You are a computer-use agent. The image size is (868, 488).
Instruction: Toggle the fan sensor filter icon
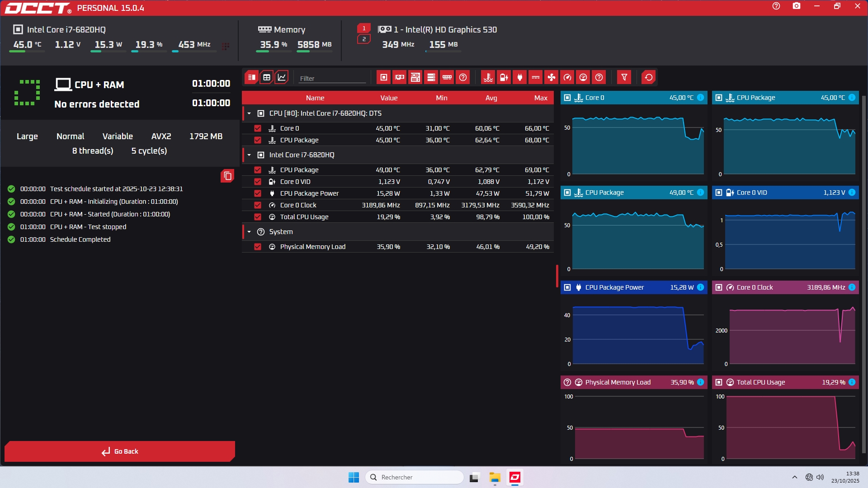click(x=551, y=77)
